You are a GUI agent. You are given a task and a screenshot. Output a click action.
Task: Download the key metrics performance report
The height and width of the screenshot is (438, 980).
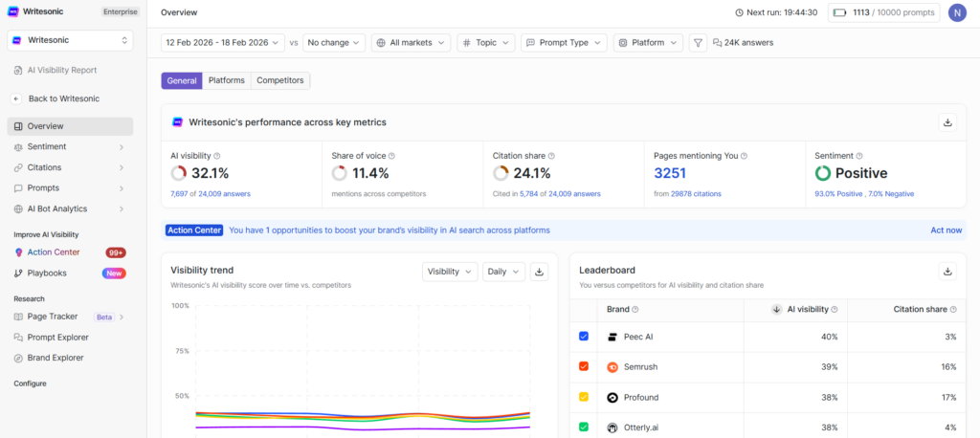(x=947, y=122)
